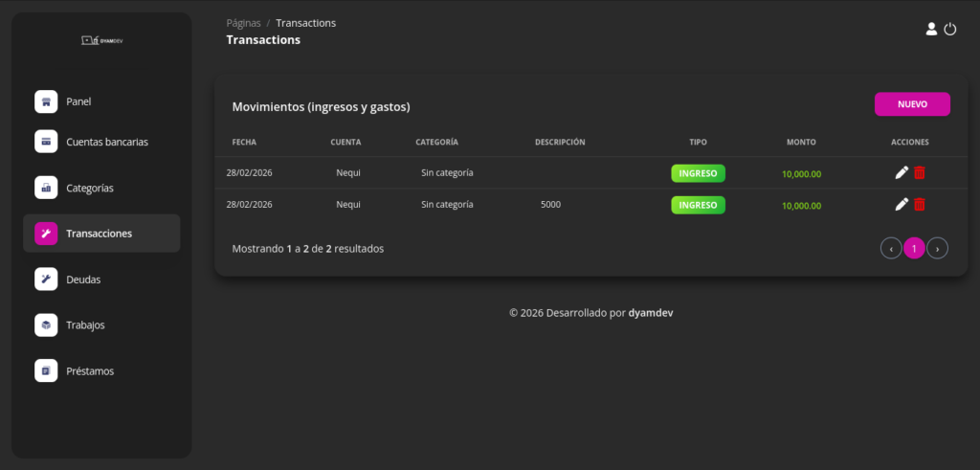980x470 pixels.
Task: Click INGRESO badge on first row
Action: click(698, 173)
